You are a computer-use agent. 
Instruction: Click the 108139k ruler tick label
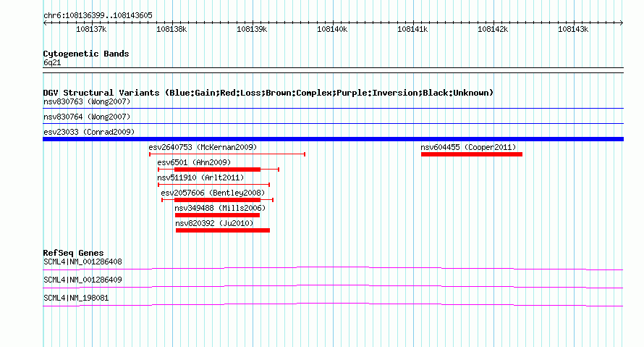(252, 29)
